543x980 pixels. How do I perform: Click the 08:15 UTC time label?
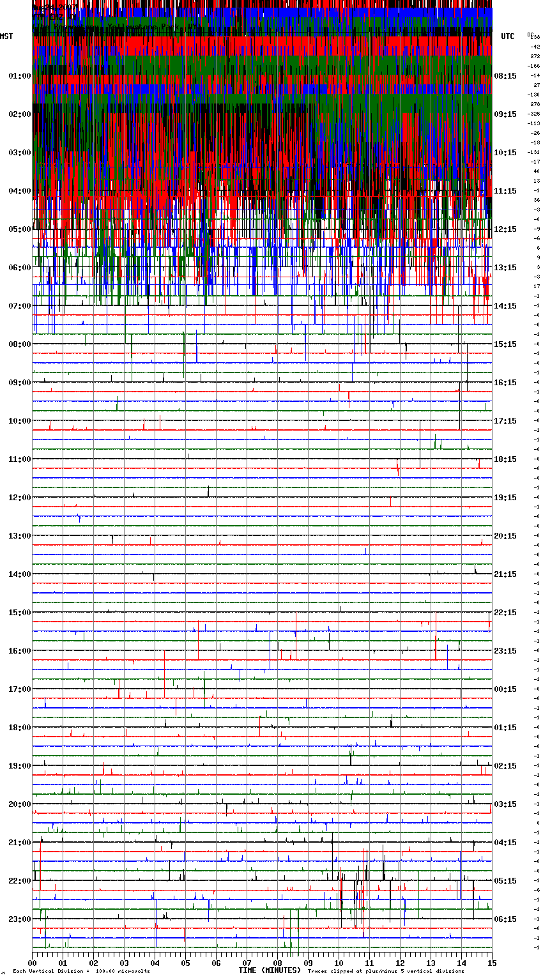pos(505,76)
